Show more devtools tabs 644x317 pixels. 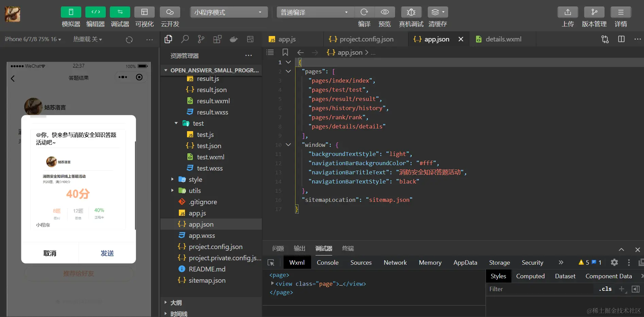click(x=561, y=262)
